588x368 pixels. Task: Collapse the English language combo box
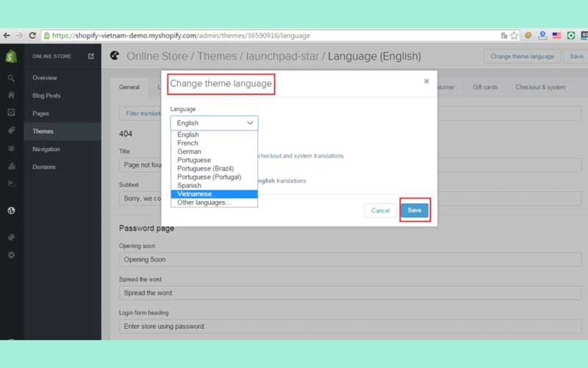click(214, 123)
